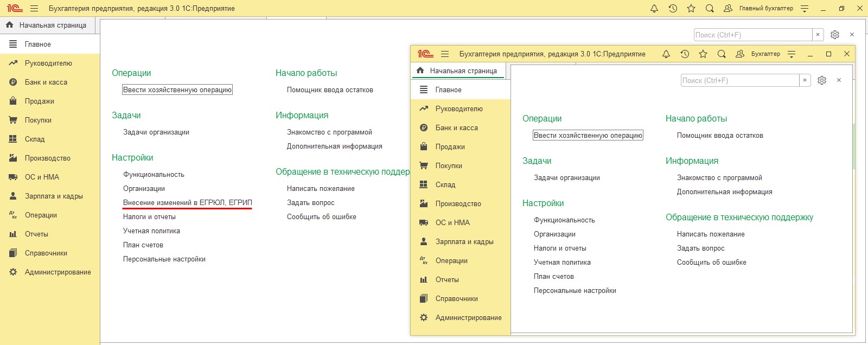Click Руководителю trend icon in front window sidebar
The width and height of the screenshot is (868, 345).
pyautogui.click(x=424, y=108)
